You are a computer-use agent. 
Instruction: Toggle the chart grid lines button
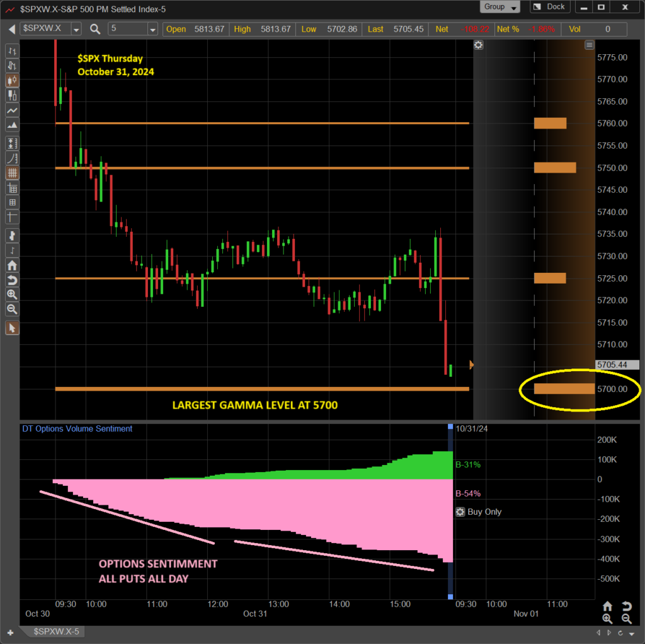[12, 172]
